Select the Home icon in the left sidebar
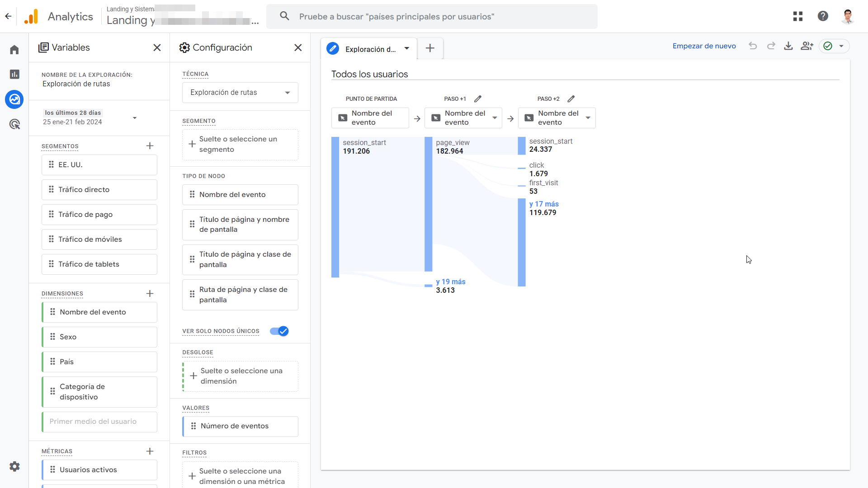The width and height of the screenshot is (868, 488). point(14,49)
